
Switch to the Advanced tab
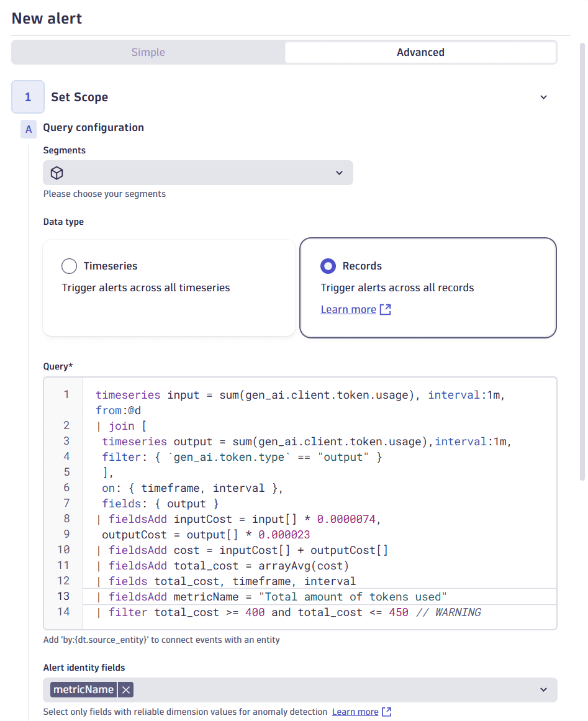[420, 52]
